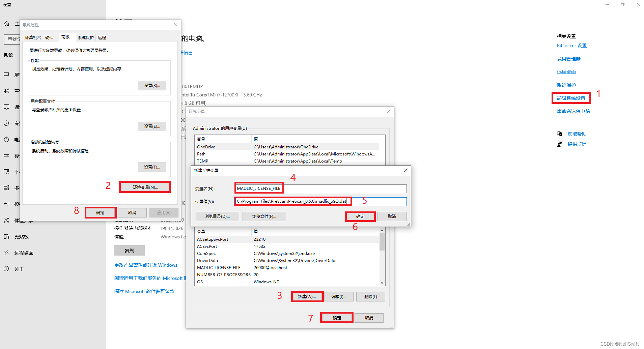Click 删除(L) for system variables
Screen dimensions: 644x349
(x=370, y=297)
